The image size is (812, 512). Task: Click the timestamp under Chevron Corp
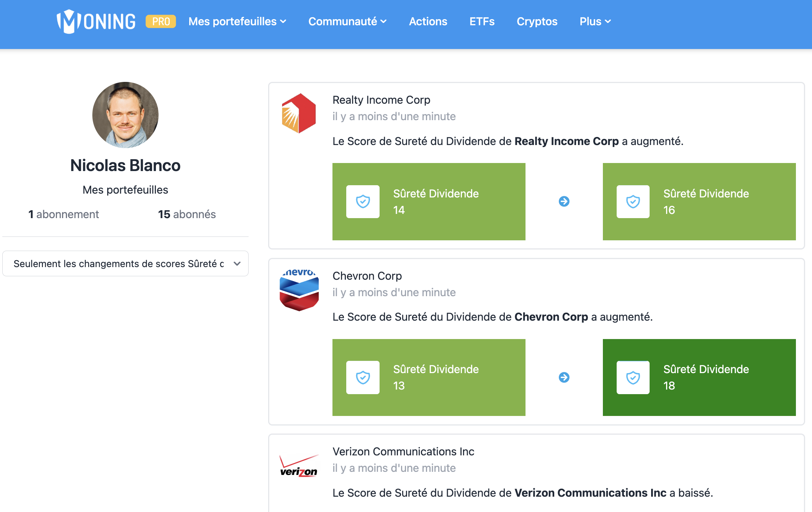click(x=394, y=292)
